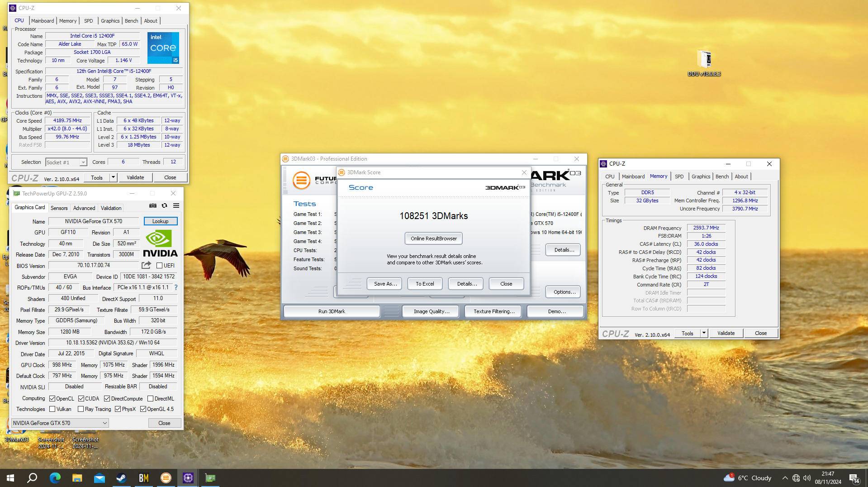The height and width of the screenshot is (487, 868).
Task: Click Texture Filtering... button
Action: [494, 311]
